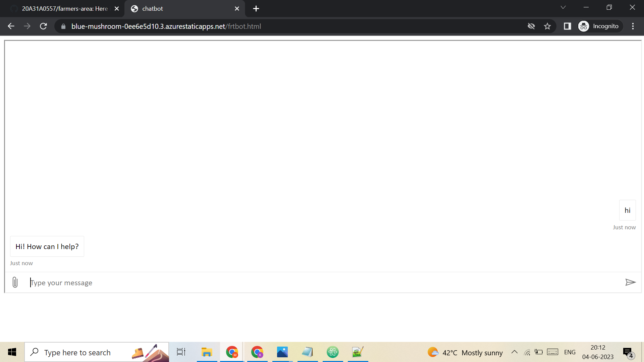Click the blocked third-party cookies eye icon

coord(531,26)
